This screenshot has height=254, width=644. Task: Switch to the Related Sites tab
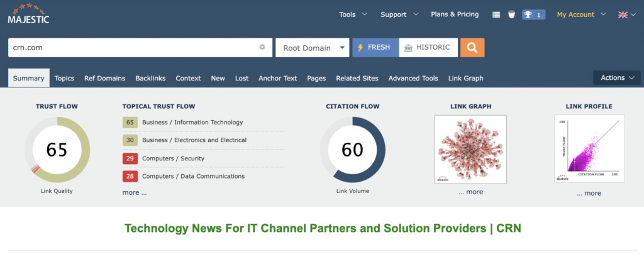(357, 78)
